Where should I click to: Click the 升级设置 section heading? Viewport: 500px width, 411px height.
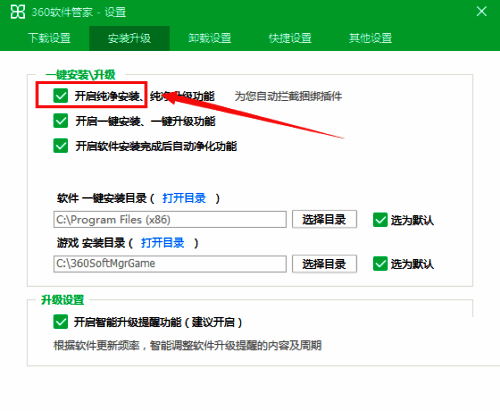(x=62, y=300)
